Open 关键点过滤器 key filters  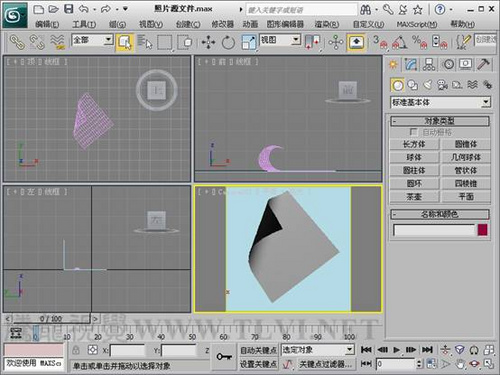click(x=325, y=364)
